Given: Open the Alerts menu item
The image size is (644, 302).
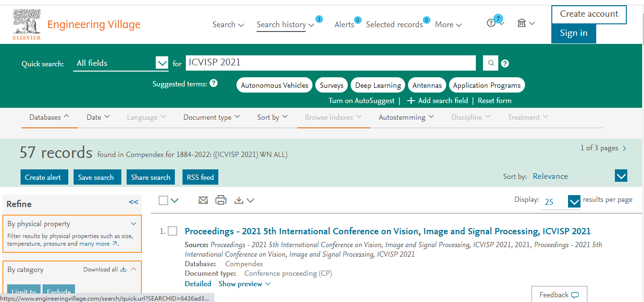Looking at the screenshot, I should point(344,25).
